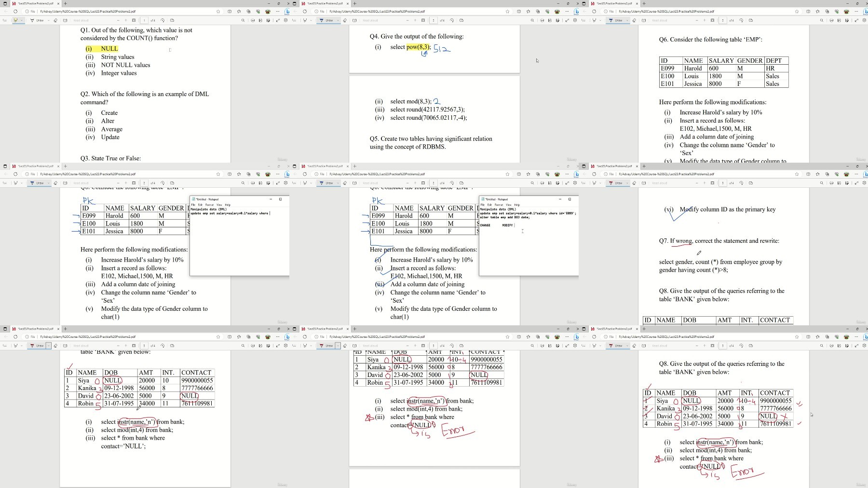Click Save As icon in Q1 COUNT() window
The height and width of the screenshot is (488, 868).
tap(268, 20)
